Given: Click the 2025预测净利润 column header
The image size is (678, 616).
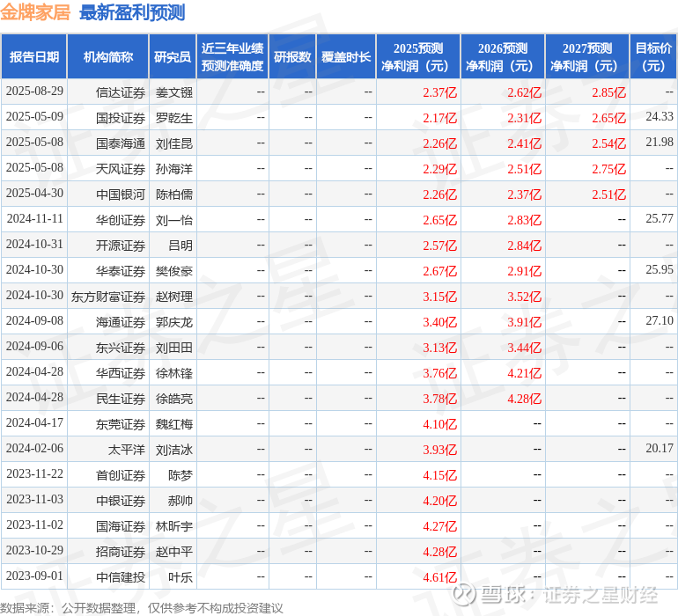Looking at the screenshot, I should (418, 56).
